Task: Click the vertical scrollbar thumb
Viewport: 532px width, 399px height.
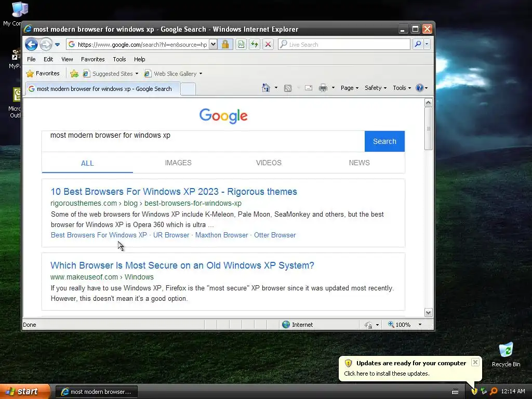Action: click(428, 129)
